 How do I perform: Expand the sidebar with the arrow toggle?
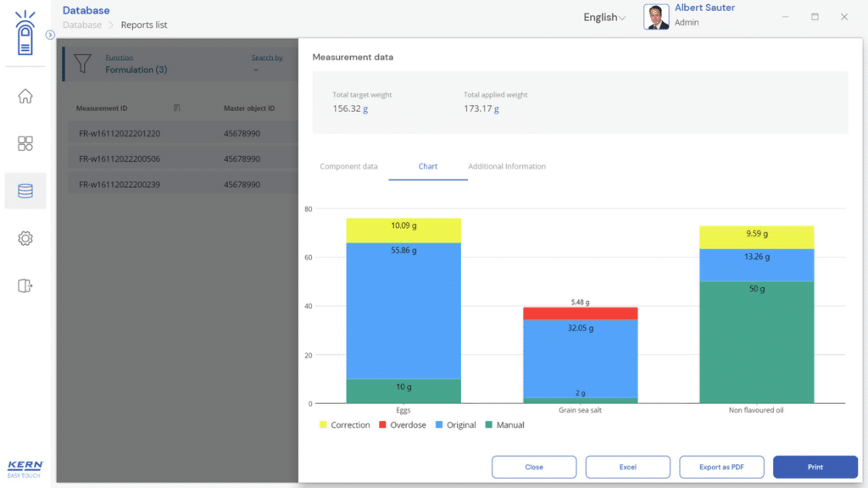pos(50,35)
